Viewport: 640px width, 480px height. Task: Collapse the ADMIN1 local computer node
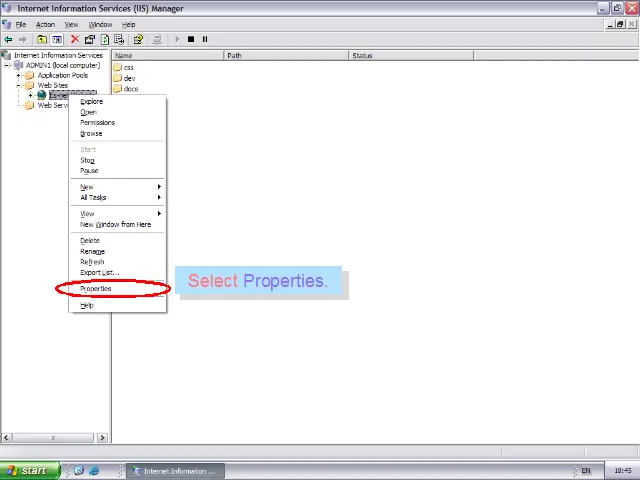7,65
